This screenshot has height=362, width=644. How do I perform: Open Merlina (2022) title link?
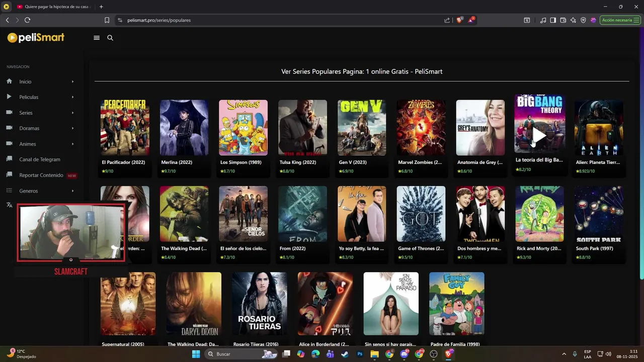(177, 162)
